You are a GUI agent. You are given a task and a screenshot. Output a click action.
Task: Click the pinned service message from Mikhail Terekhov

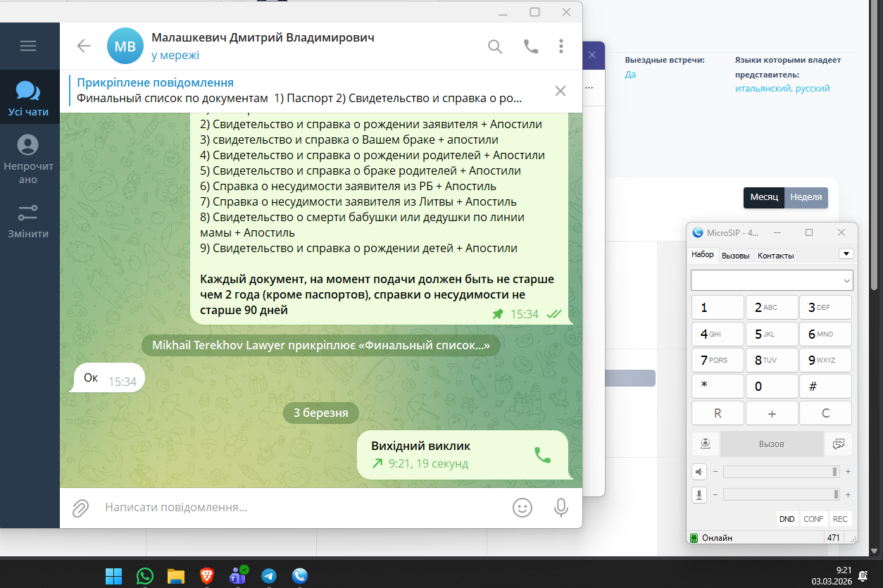coord(320,345)
